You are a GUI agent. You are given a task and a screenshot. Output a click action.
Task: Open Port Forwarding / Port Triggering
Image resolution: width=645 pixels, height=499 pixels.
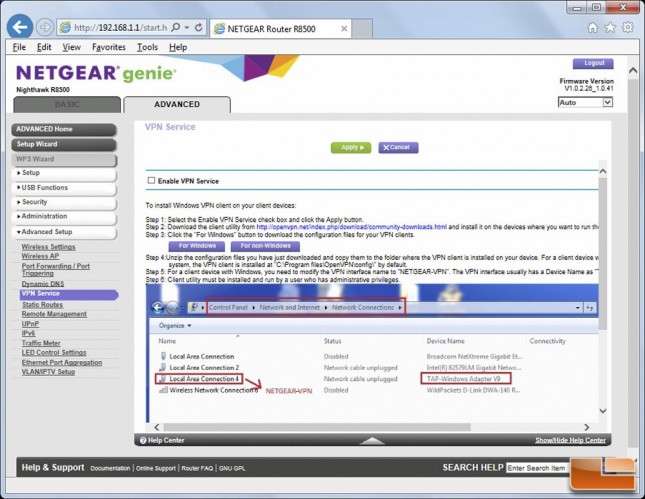tap(56, 269)
